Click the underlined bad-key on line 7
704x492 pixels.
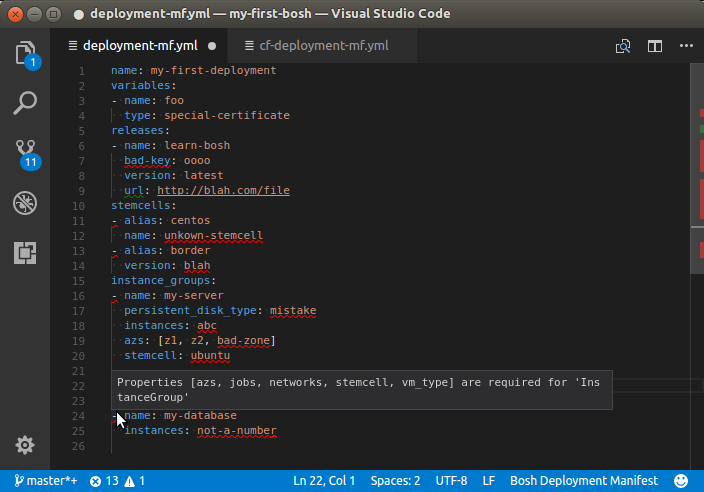click(x=147, y=160)
